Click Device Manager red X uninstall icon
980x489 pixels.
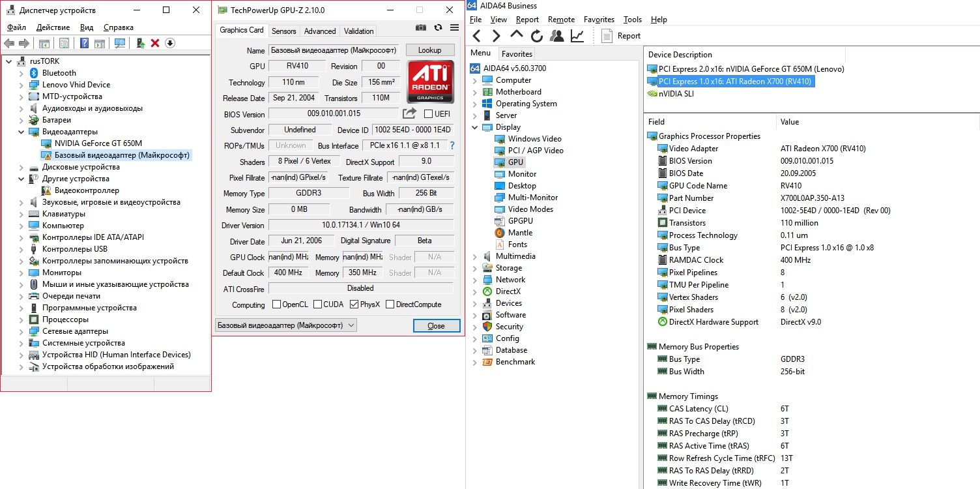pos(155,43)
